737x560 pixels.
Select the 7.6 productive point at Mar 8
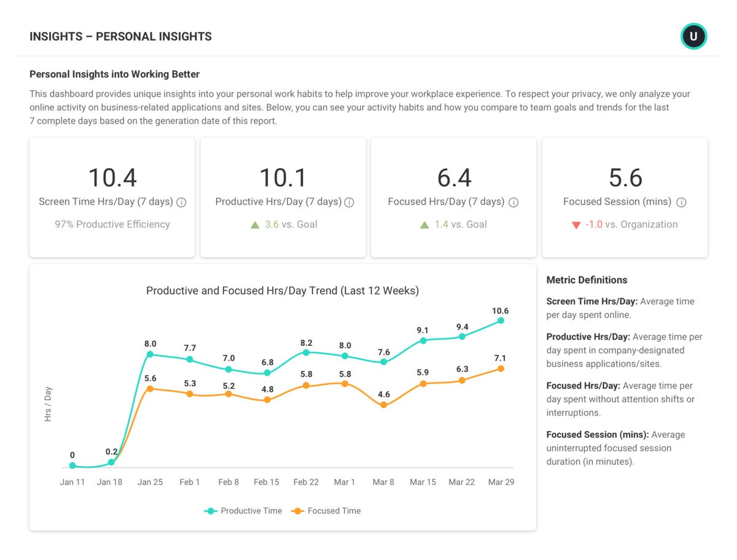384,362
